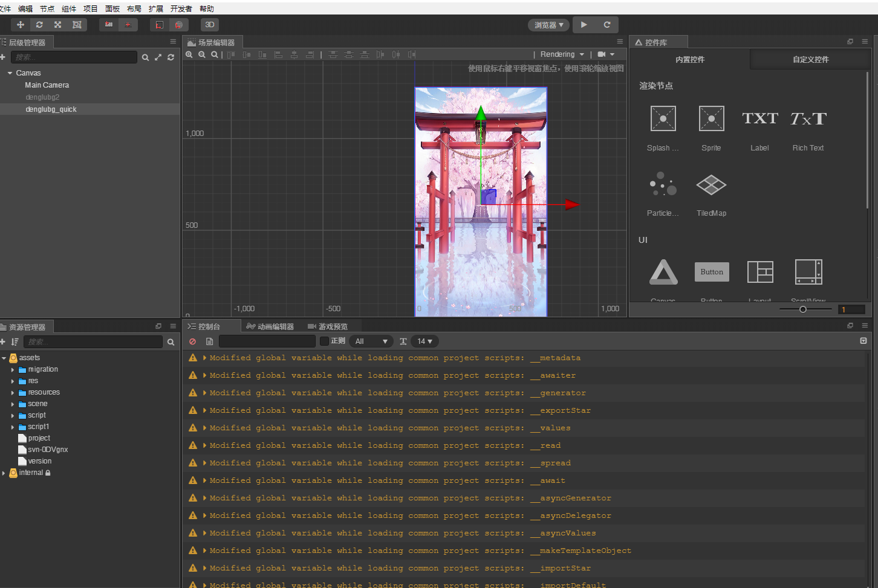Clear the console log output

193,341
